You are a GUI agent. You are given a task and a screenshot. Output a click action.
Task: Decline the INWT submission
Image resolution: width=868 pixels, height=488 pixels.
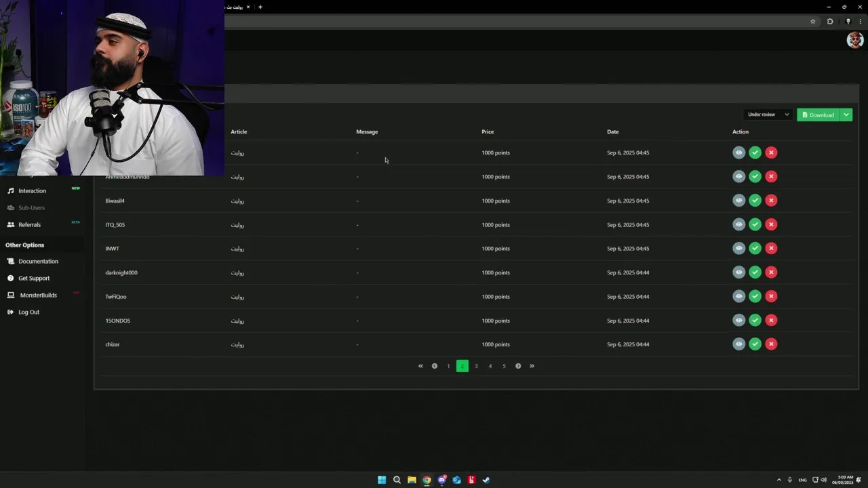pos(771,248)
